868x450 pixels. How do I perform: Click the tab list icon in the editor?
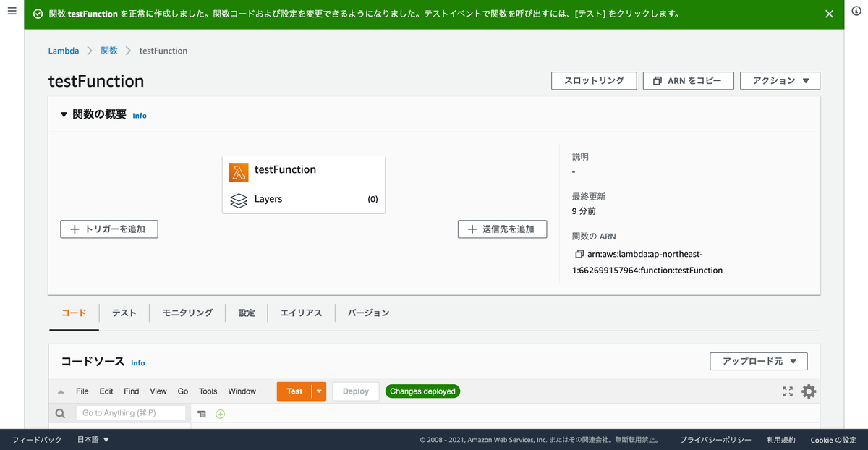click(202, 414)
